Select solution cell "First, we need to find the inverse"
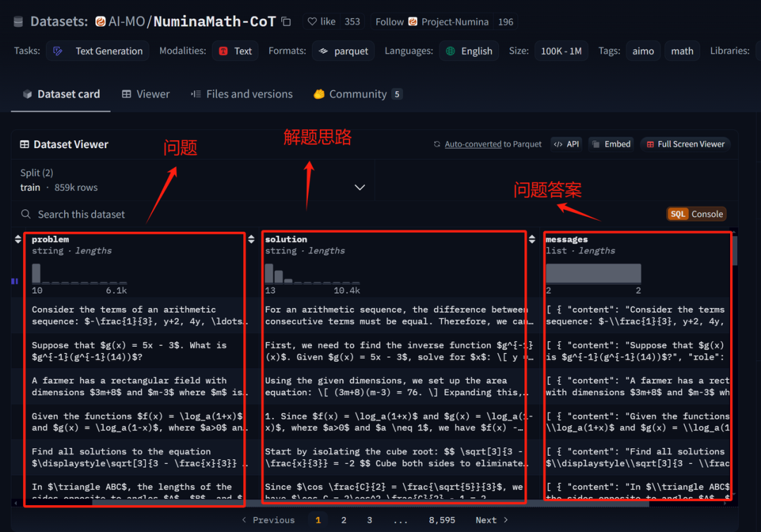 [x=398, y=351]
